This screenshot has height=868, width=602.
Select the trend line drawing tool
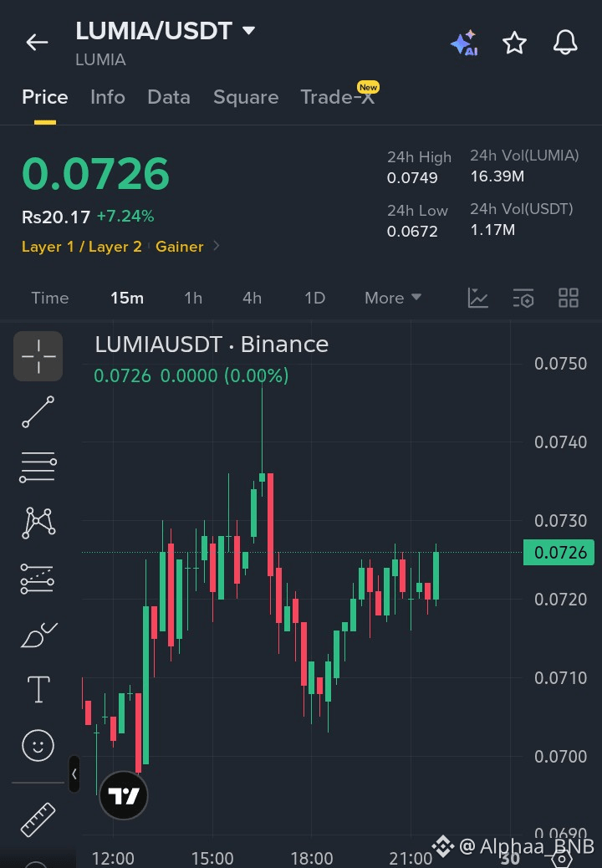point(38,412)
